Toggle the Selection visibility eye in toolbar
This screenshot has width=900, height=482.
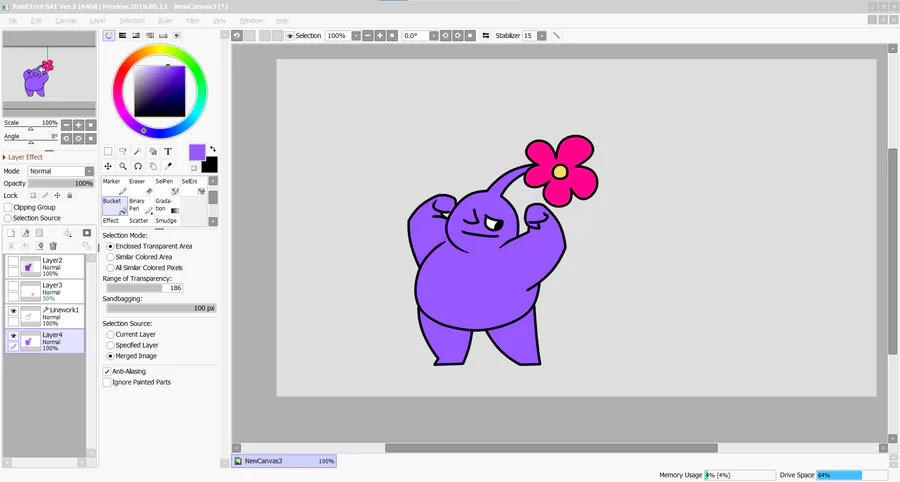290,36
